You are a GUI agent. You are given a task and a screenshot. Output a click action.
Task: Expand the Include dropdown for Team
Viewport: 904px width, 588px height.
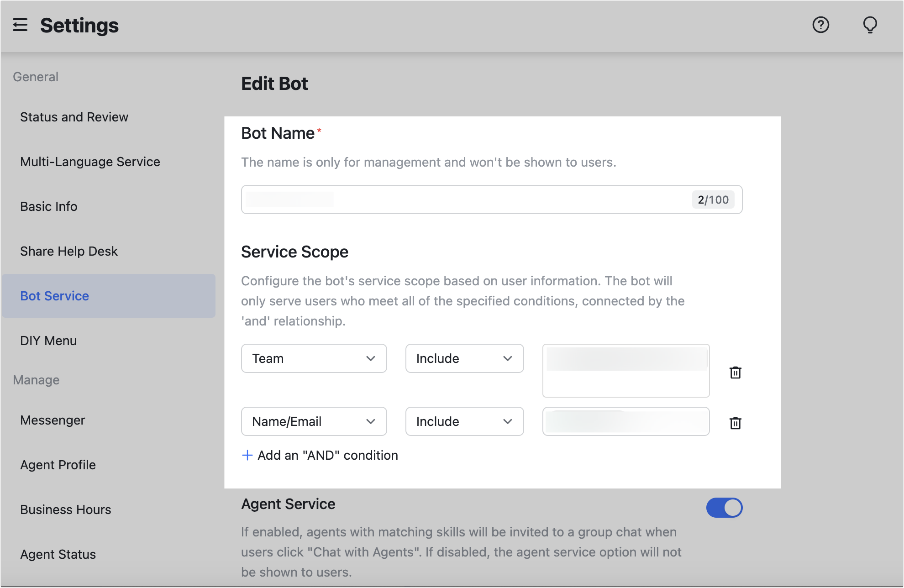[x=464, y=358]
